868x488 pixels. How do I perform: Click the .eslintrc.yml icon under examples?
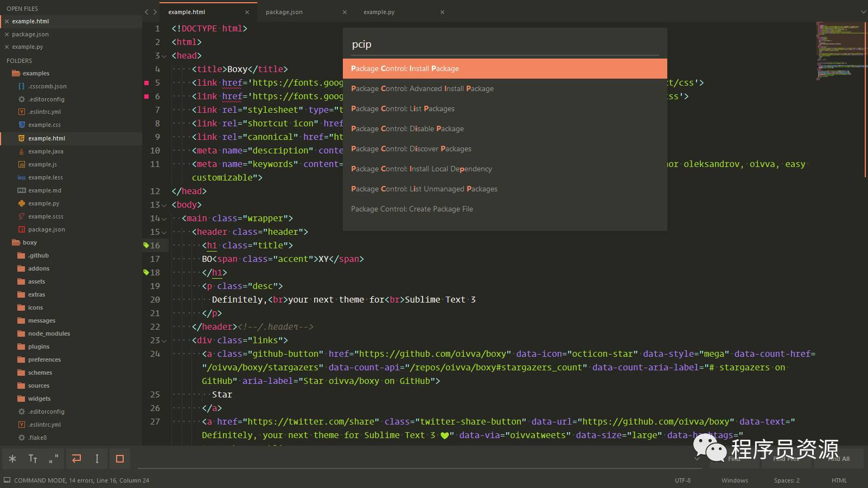coord(22,112)
